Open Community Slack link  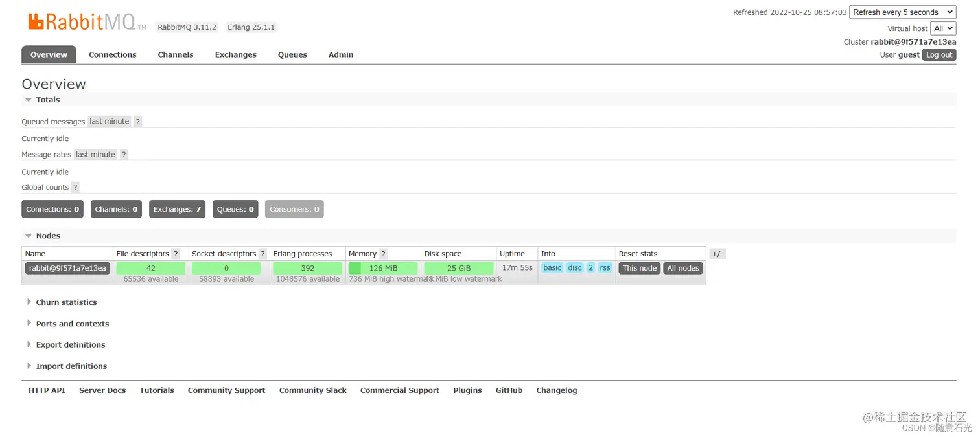coord(313,390)
